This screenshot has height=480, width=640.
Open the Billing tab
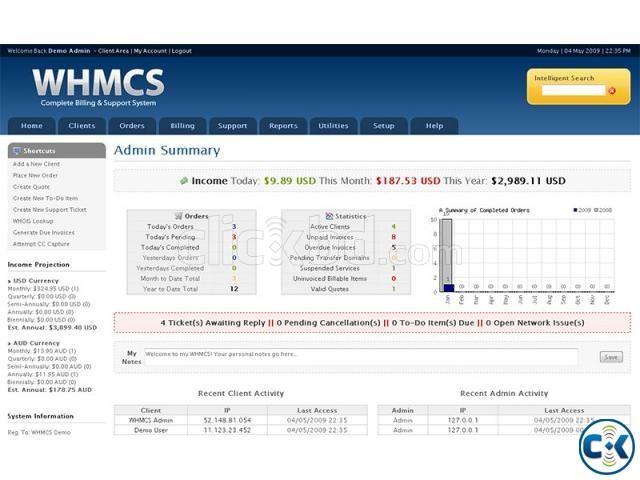[x=182, y=126]
